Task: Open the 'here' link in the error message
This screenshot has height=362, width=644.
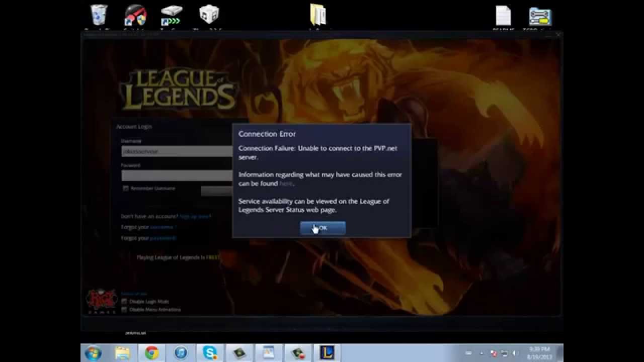Action: point(286,184)
